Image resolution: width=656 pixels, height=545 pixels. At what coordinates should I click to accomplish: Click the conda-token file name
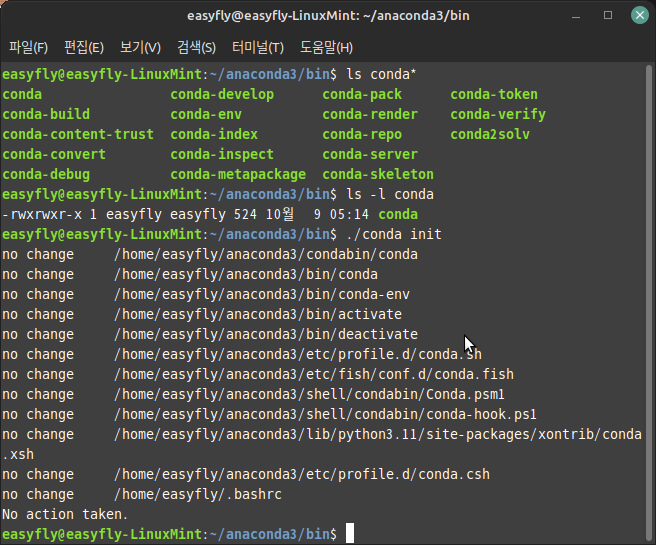click(x=494, y=95)
